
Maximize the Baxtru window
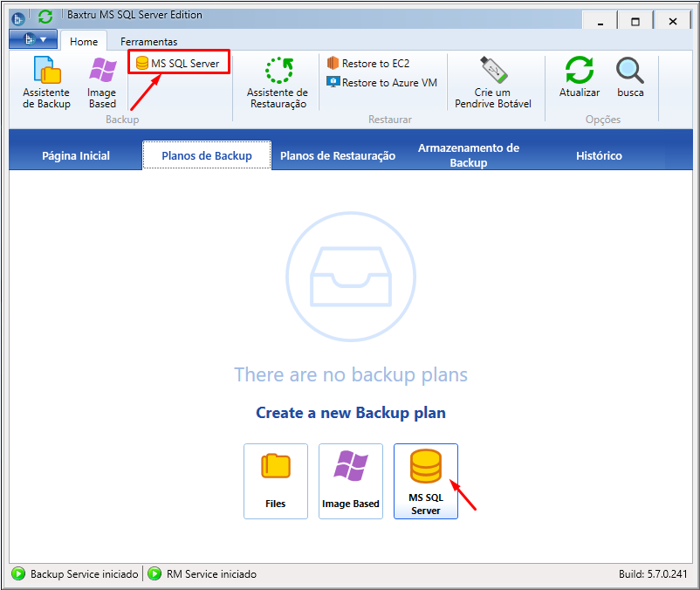click(635, 21)
